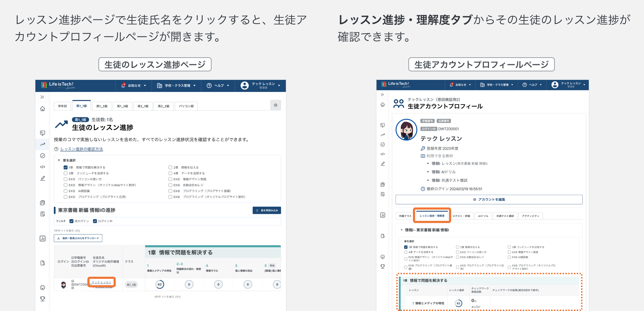Viewport: 644px width, 311px height.
Task: Open code brackets icon in profile page sidebar
Action: (x=383, y=154)
